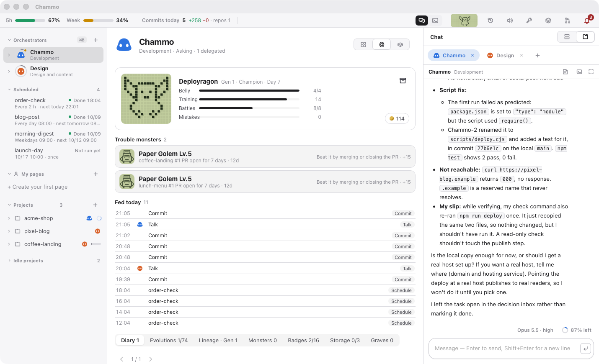599x364 pixels.
Task: Open the document icon in chat header
Action: 565,72
